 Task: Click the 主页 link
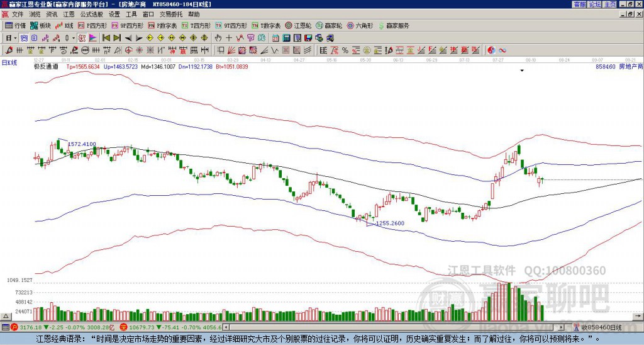tap(610, 4)
